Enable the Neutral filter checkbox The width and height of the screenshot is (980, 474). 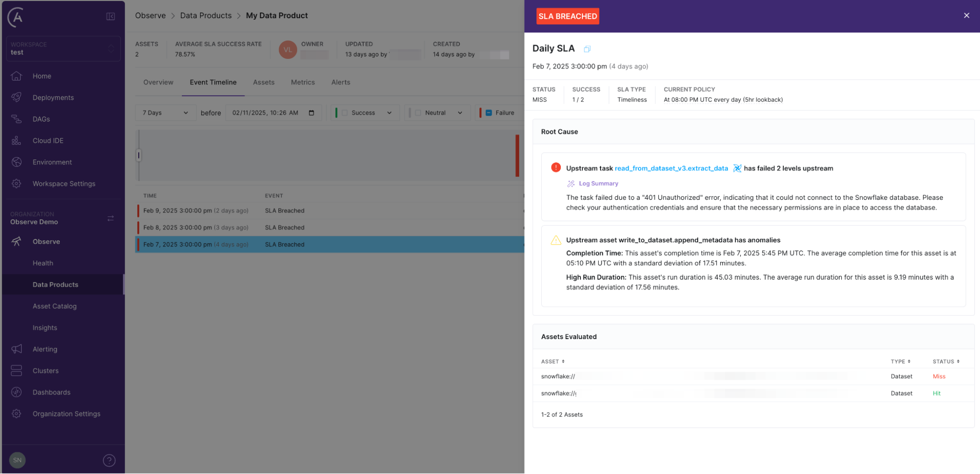pyautogui.click(x=418, y=113)
